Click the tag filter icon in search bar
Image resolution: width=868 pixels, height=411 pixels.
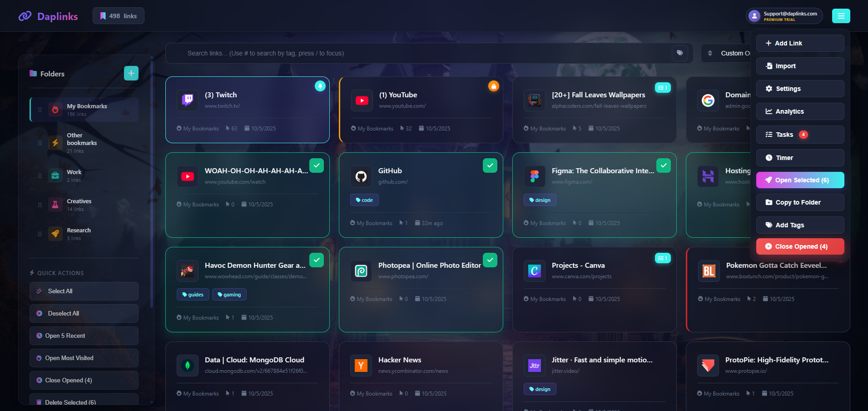click(x=680, y=53)
